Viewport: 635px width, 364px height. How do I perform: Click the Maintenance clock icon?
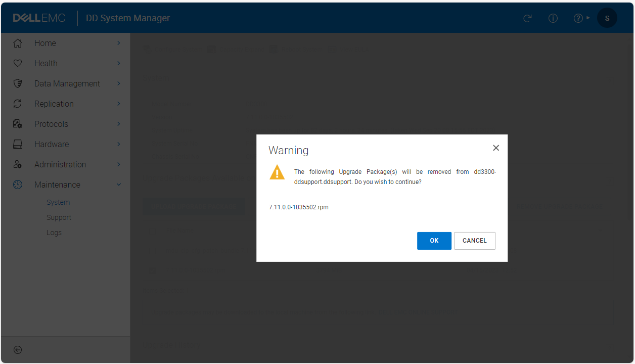point(18,185)
